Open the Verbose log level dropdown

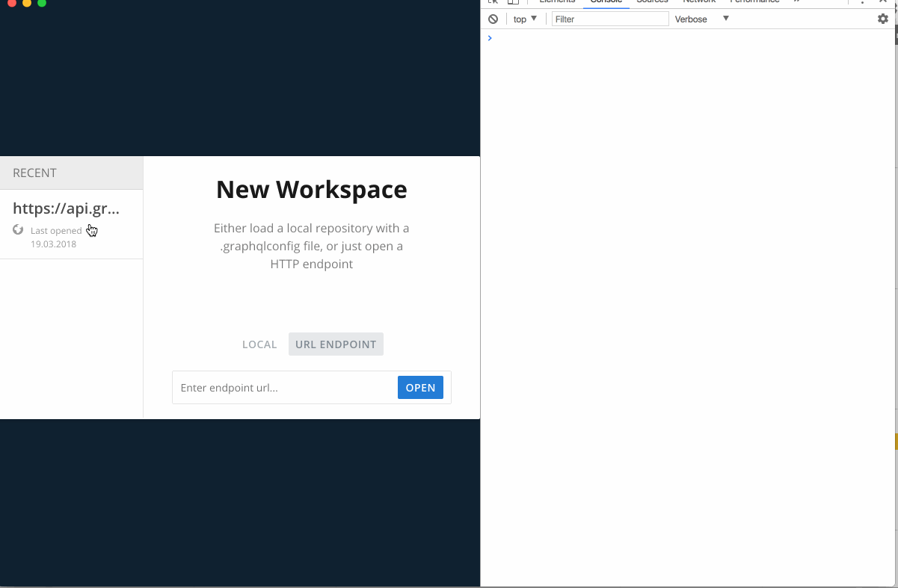coord(701,19)
